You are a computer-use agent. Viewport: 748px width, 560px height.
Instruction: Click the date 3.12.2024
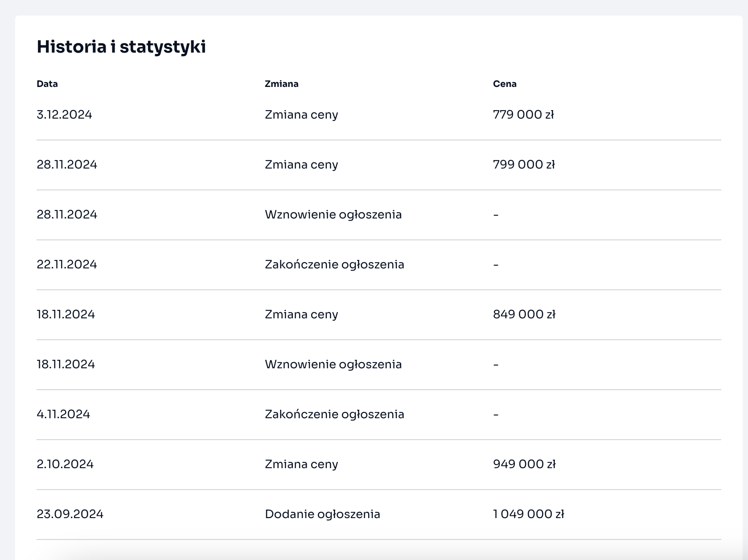(x=64, y=115)
